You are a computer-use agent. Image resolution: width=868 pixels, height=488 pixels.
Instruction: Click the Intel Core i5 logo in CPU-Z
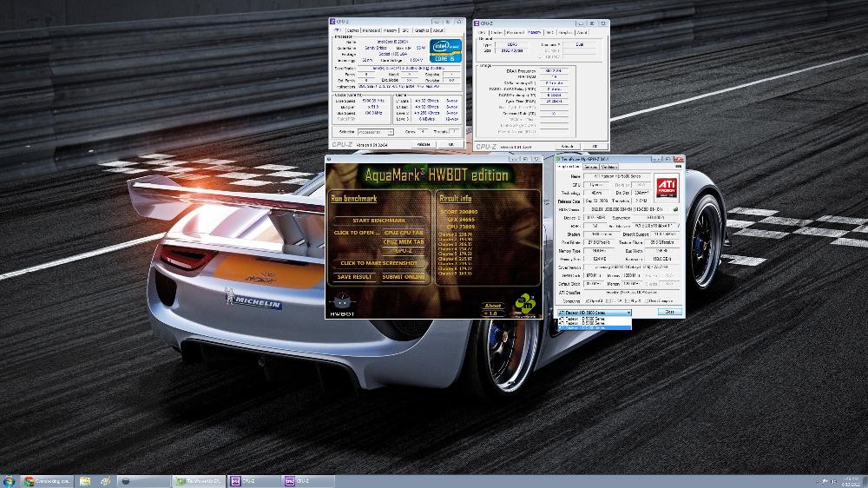(x=445, y=50)
